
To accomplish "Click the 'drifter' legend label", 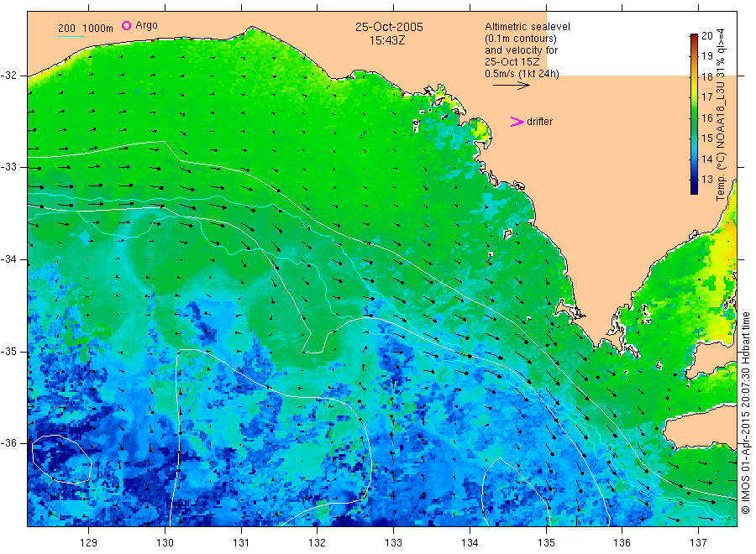I will pyautogui.click(x=539, y=122).
